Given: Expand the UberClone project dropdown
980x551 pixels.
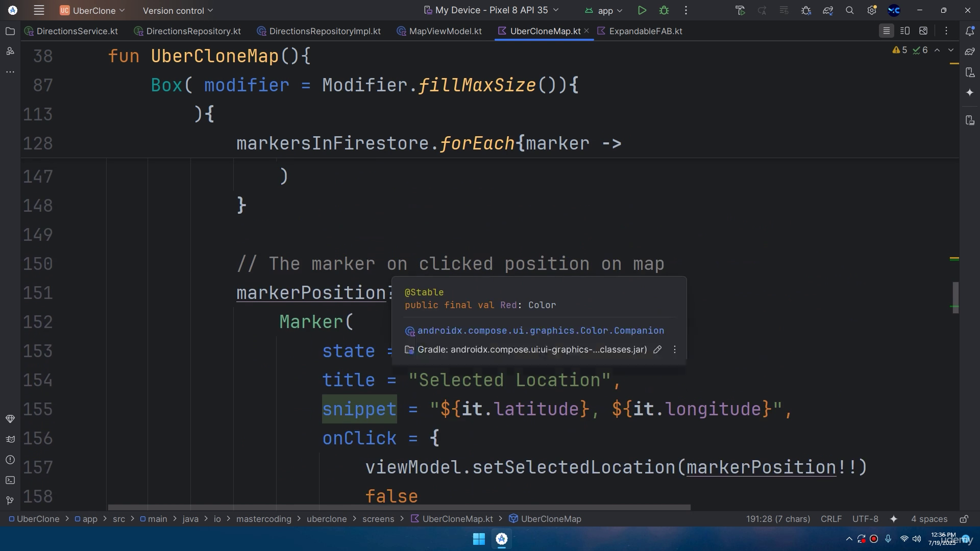Looking at the screenshot, I should (92, 10).
